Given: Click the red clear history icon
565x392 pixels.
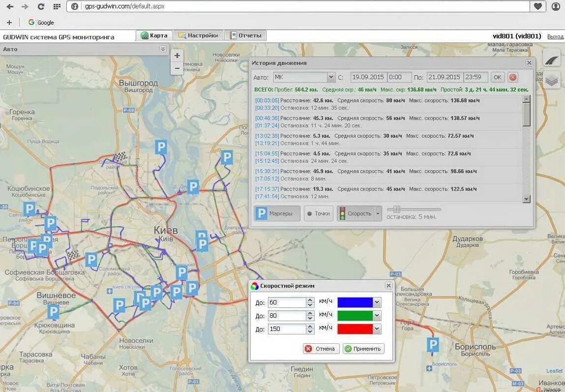Looking at the screenshot, I should tap(513, 77).
